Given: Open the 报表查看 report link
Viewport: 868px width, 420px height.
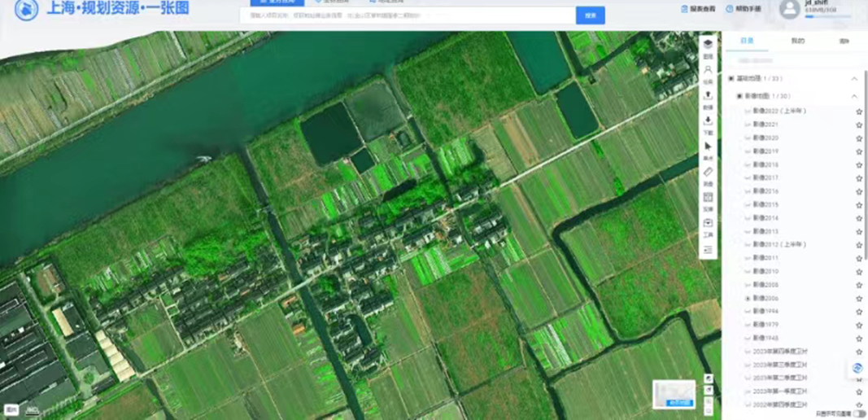Looking at the screenshot, I should pyautogui.click(x=699, y=9).
